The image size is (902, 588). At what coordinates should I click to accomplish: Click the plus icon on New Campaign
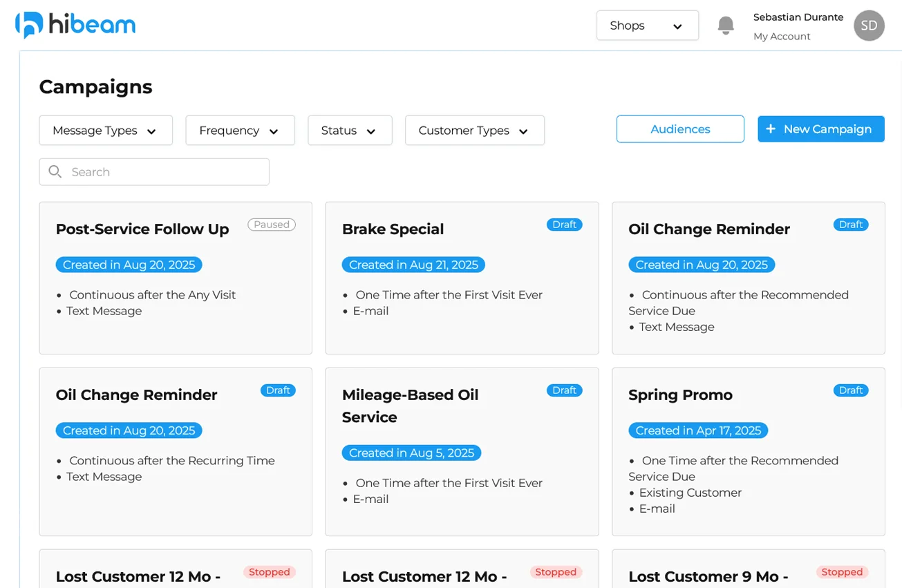point(771,129)
